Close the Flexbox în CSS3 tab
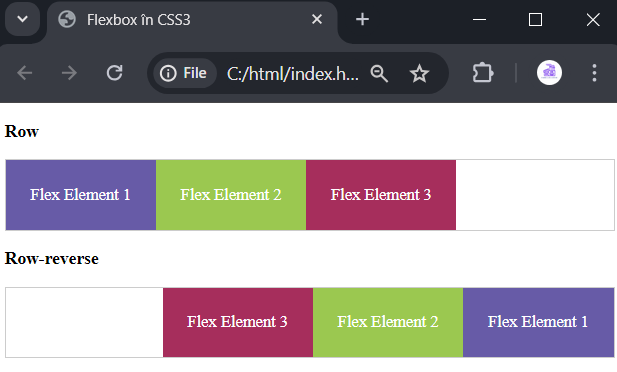The image size is (617, 372). pyautogui.click(x=317, y=19)
